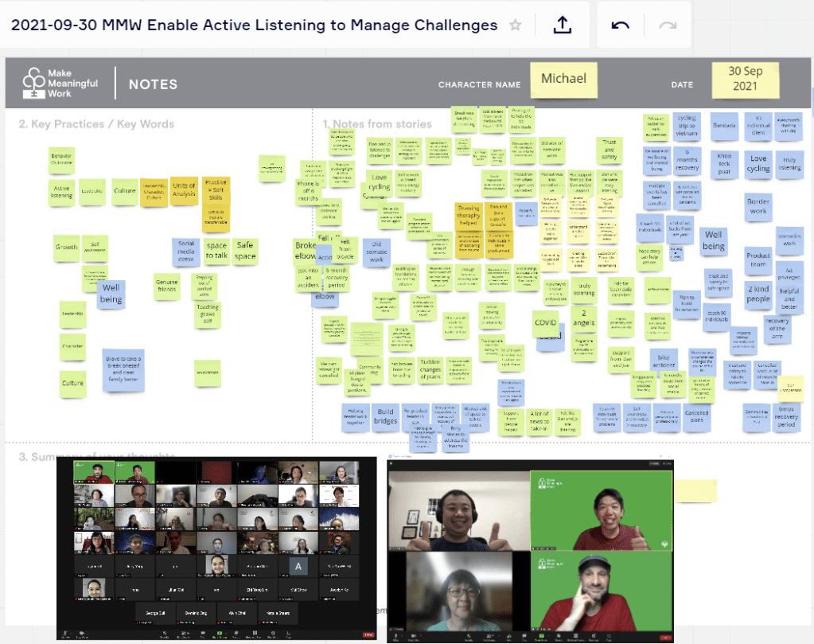
Task: Click green Share Screen in four-person Zoom window
Action: (x=543, y=634)
